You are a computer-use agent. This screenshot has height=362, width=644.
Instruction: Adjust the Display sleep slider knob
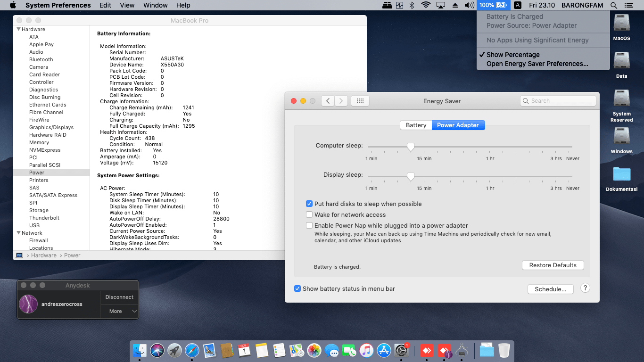[411, 176]
